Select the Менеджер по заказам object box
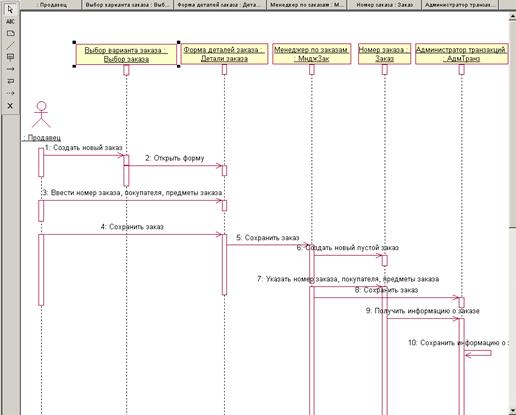This screenshot has width=516, height=415. [312, 54]
